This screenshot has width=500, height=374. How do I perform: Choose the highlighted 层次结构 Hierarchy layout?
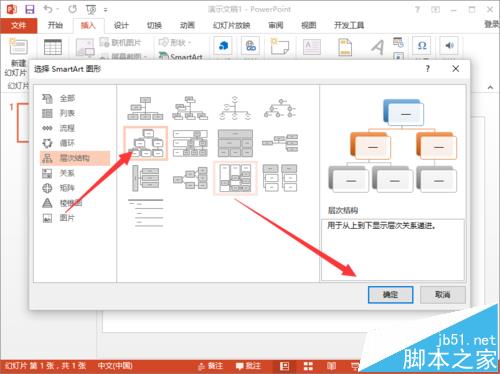[x=145, y=144]
